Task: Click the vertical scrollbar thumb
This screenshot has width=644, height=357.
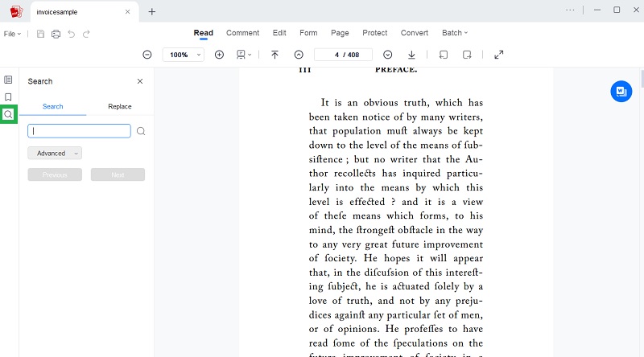Action: pos(642,79)
